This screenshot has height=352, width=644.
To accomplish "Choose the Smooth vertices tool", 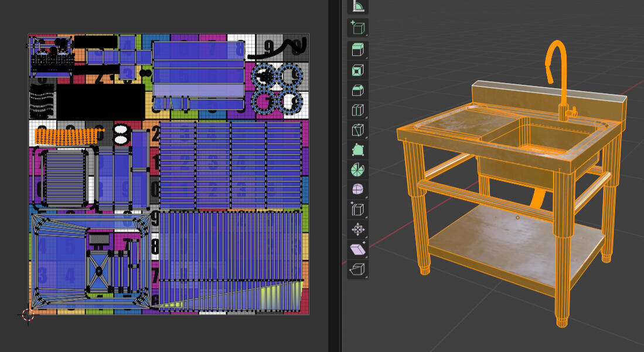I will [357, 189].
